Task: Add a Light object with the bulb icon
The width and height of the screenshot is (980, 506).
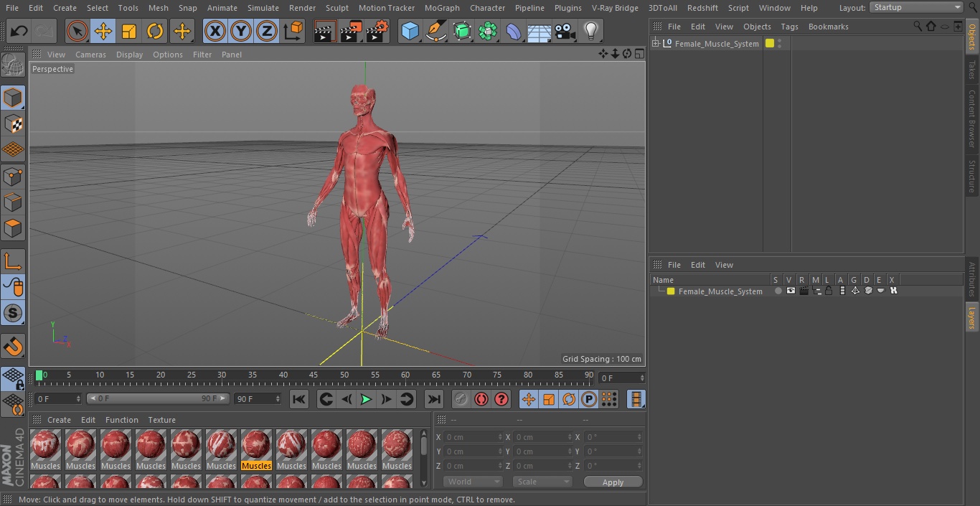Action: coord(591,31)
